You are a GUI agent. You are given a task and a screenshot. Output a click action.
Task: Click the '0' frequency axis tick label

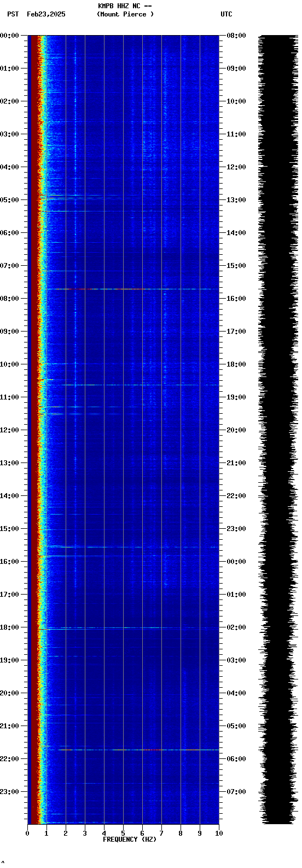click(27, 833)
